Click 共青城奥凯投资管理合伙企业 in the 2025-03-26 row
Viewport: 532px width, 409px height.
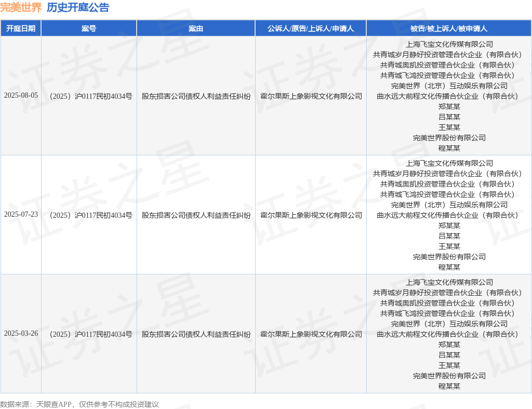428,303
